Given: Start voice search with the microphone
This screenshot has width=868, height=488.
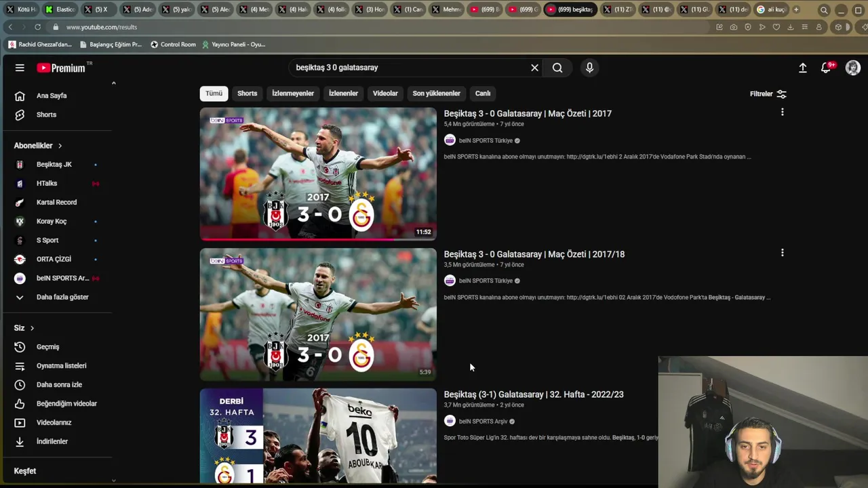Looking at the screenshot, I should 589,68.
